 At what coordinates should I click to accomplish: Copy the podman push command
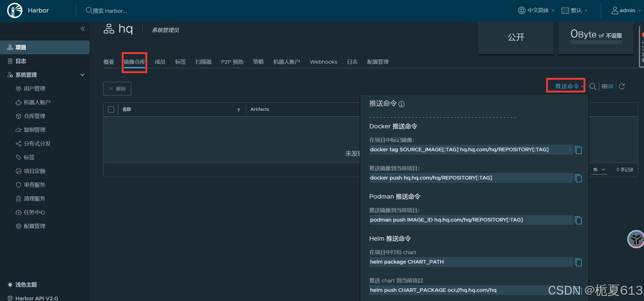coord(578,220)
